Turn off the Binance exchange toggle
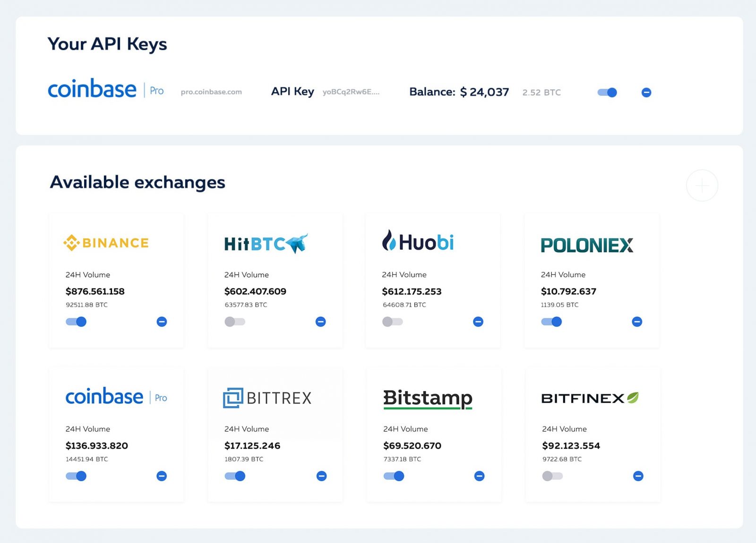Screen dimensions: 756x543 tap(76, 322)
